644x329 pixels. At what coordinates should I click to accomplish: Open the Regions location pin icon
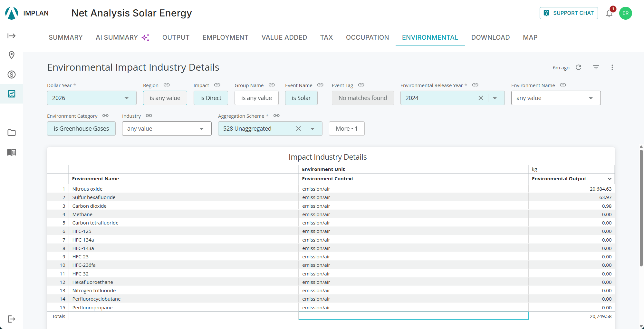pyautogui.click(x=12, y=55)
